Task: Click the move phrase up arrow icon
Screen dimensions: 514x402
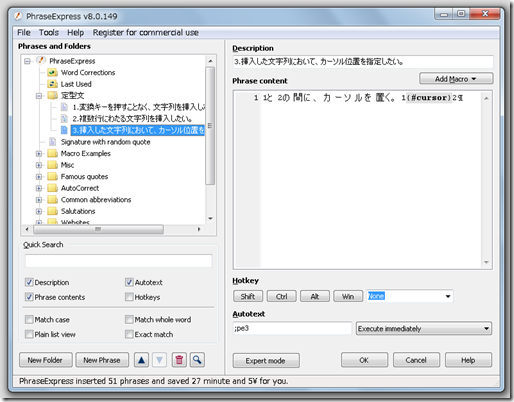Action: click(141, 360)
